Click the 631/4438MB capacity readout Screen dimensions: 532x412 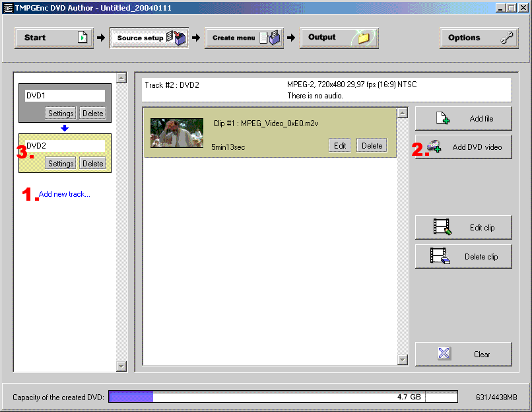point(496,397)
